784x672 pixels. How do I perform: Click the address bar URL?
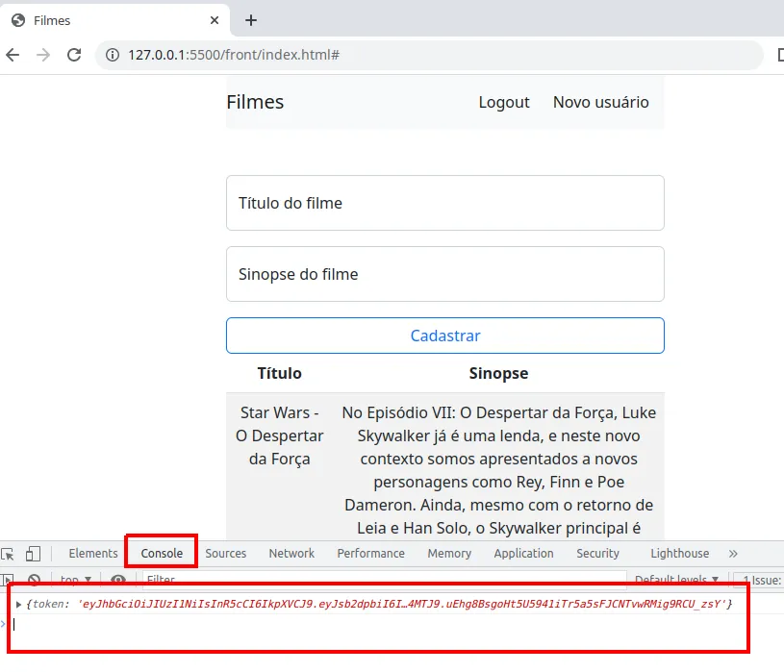click(234, 55)
